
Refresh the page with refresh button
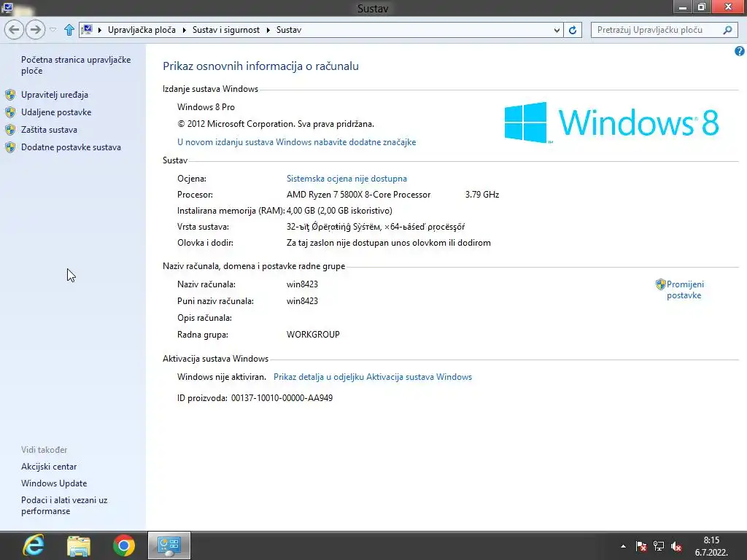573,30
